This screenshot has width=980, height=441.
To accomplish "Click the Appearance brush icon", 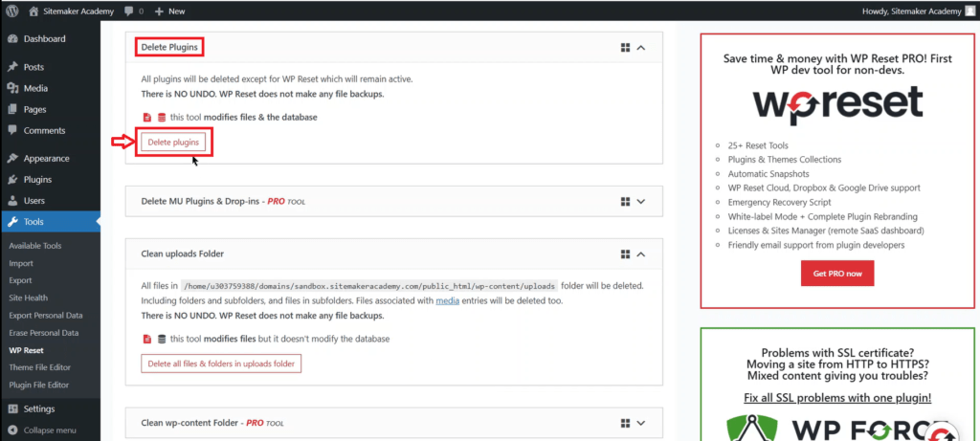I will click(12, 158).
